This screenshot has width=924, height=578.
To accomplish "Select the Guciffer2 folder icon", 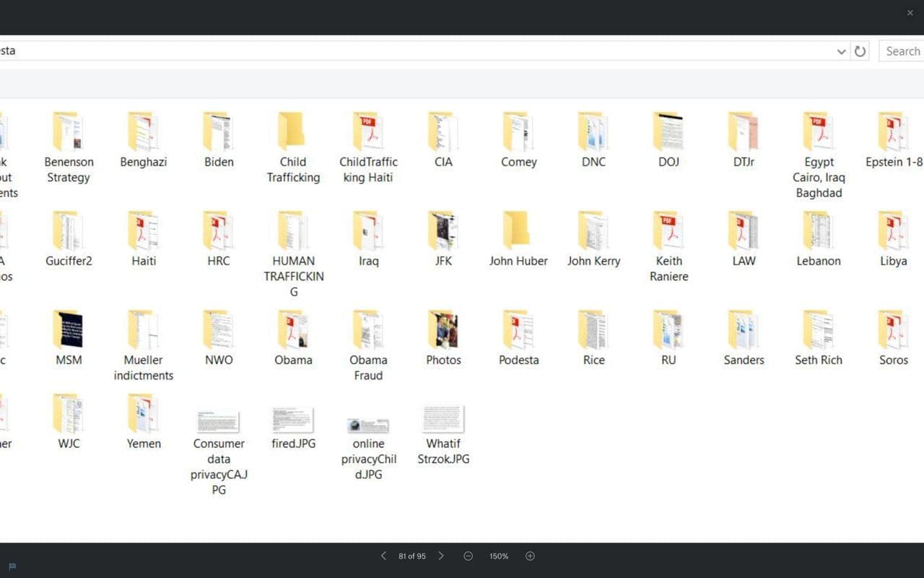I will [x=69, y=231].
